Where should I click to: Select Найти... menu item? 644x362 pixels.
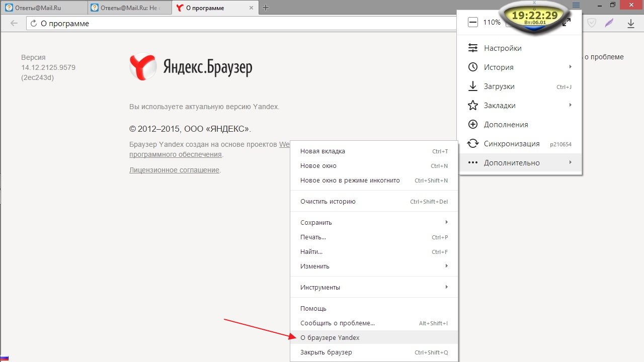(374, 252)
